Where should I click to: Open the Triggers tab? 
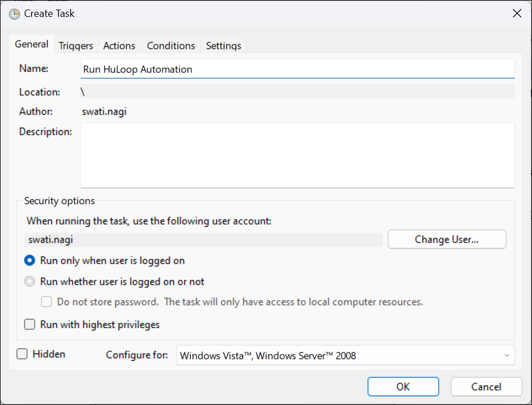click(76, 45)
